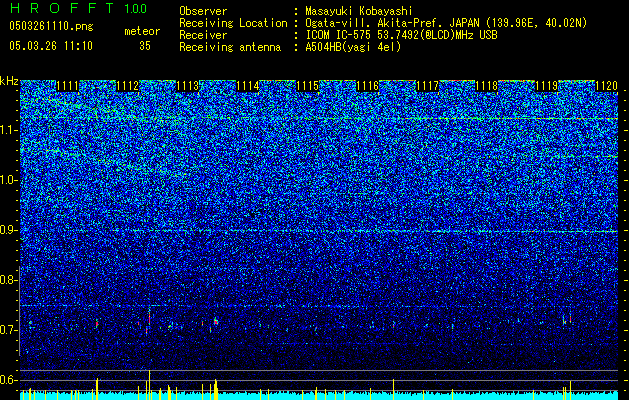The height and width of the screenshot is (400, 629).
Task: Click the Receiver label
Action: point(203,35)
